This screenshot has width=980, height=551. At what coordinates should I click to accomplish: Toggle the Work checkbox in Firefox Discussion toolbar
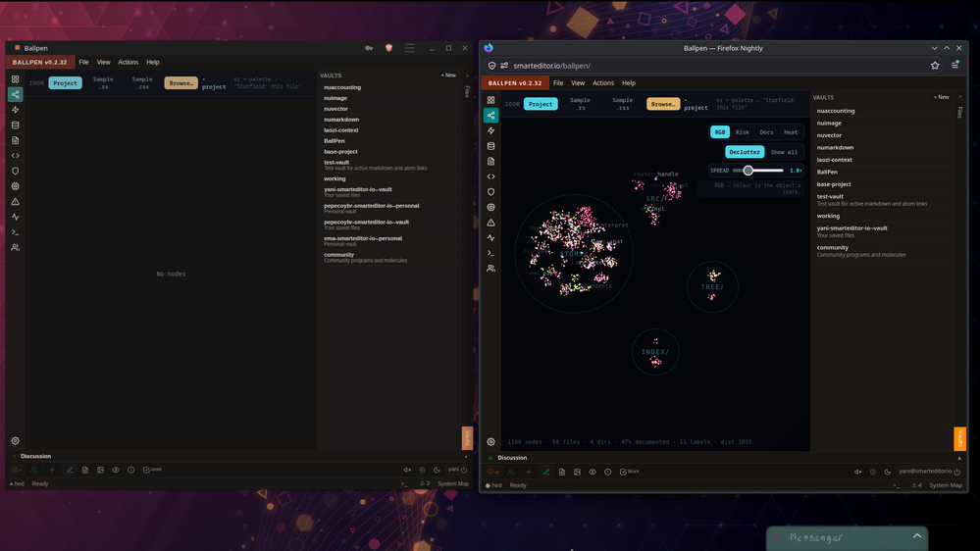630,472
